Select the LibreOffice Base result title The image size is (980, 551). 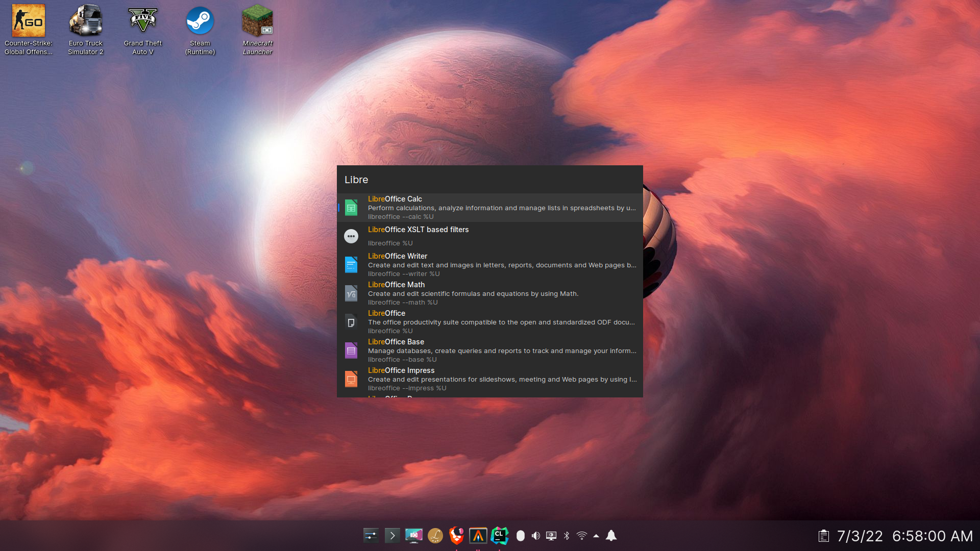coord(396,342)
